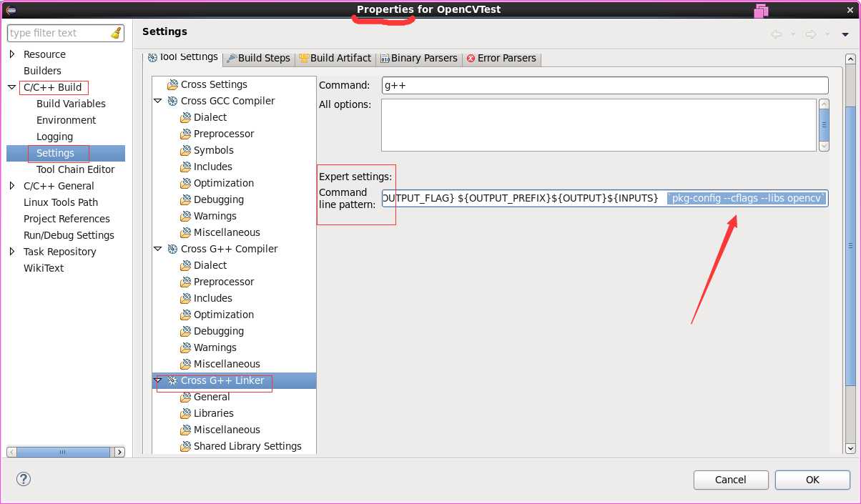Click the Symbols option icon
Screen dimensions: 861x504
click(x=185, y=150)
